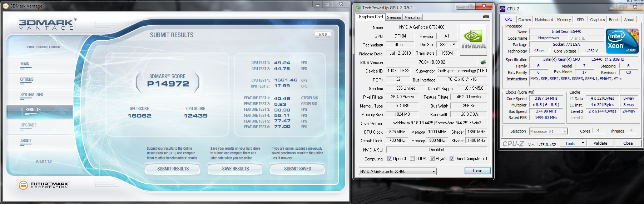Select the Graphics Card tab in GPU-Z
The image size is (644, 204).
[x=371, y=17]
